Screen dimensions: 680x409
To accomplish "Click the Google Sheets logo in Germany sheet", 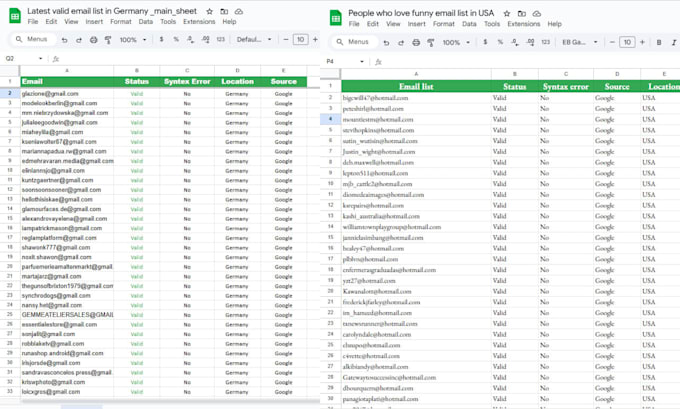I will click(x=15, y=16).
